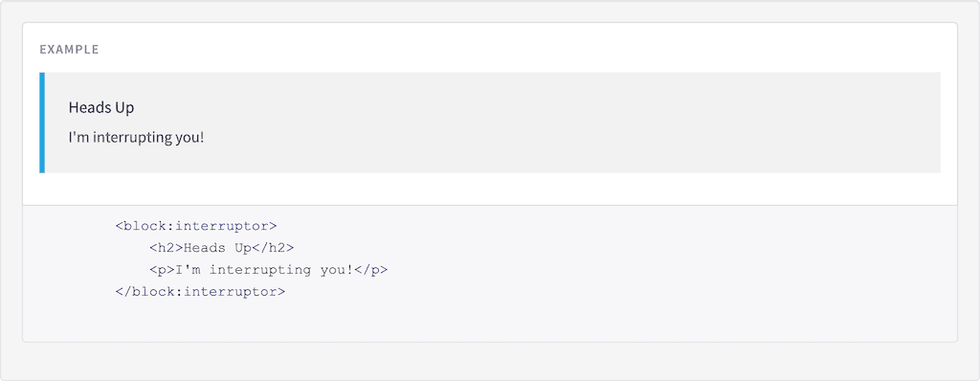Screen dimensions: 980x381
Task: Click "Up" word inside the h2 code
Action: [243, 248]
